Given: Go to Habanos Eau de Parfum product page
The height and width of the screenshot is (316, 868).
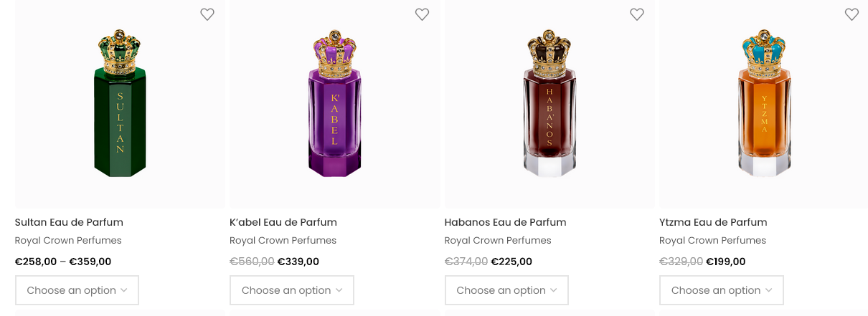Looking at the screenshot, I should 505,222.
